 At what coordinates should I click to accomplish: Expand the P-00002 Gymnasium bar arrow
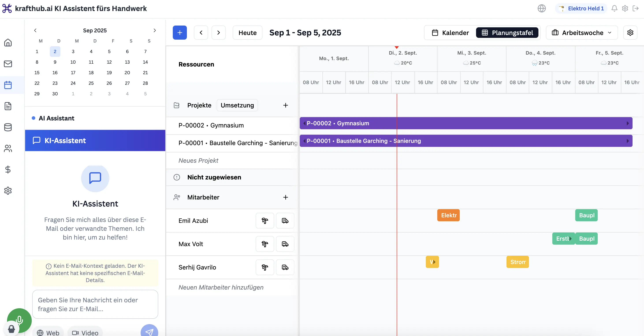[628, 123]
